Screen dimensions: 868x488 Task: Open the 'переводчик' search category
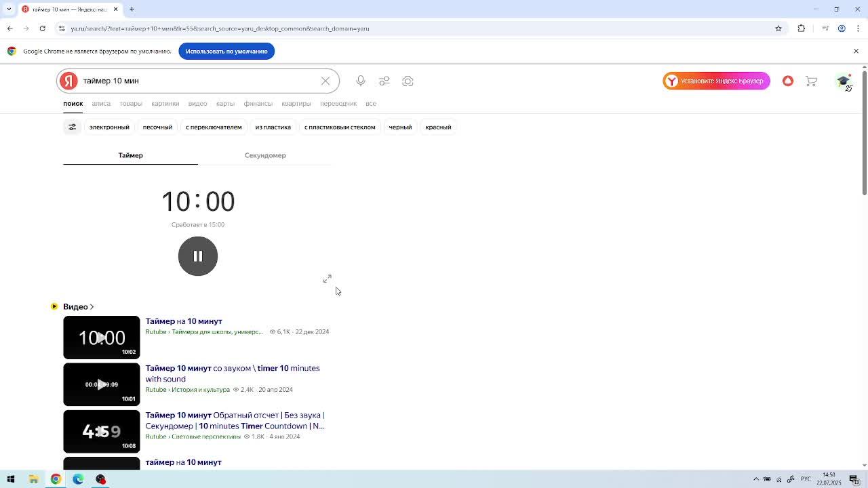[338, 104]
